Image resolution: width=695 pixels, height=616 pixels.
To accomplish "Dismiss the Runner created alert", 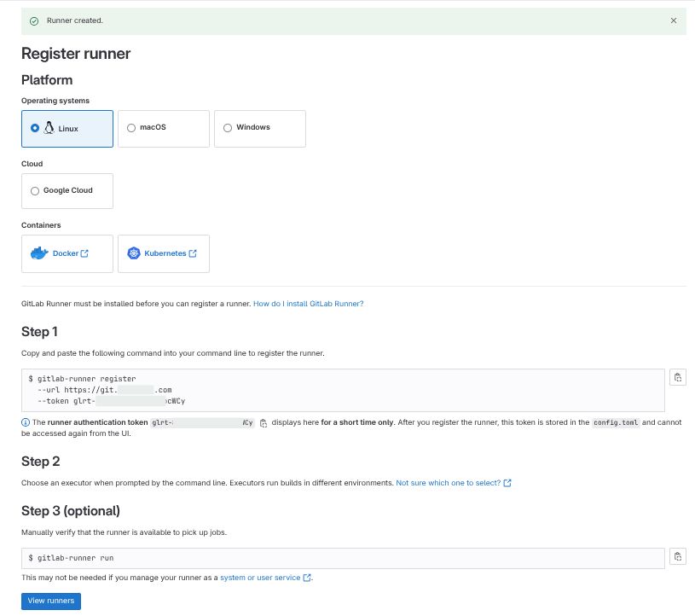I will 673,20.
